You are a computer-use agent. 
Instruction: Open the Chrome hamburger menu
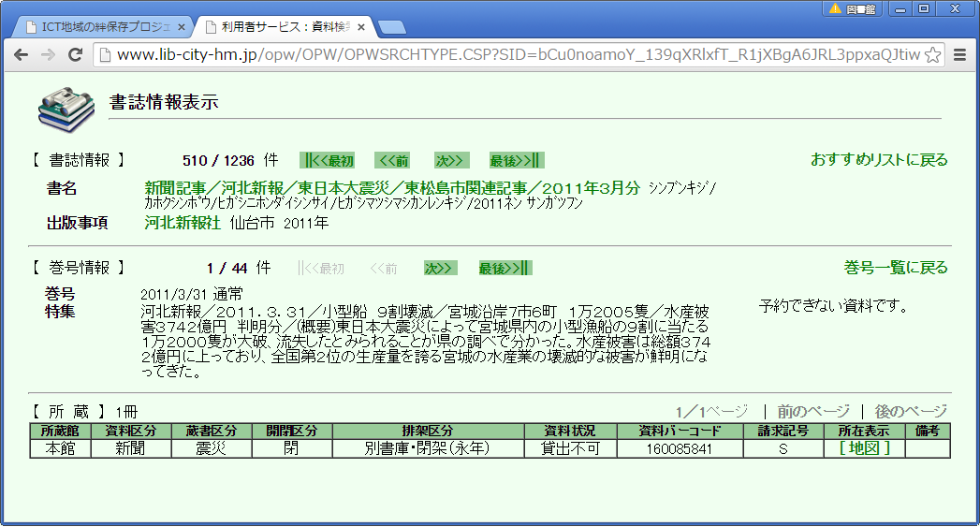click(x=959, y=55)
